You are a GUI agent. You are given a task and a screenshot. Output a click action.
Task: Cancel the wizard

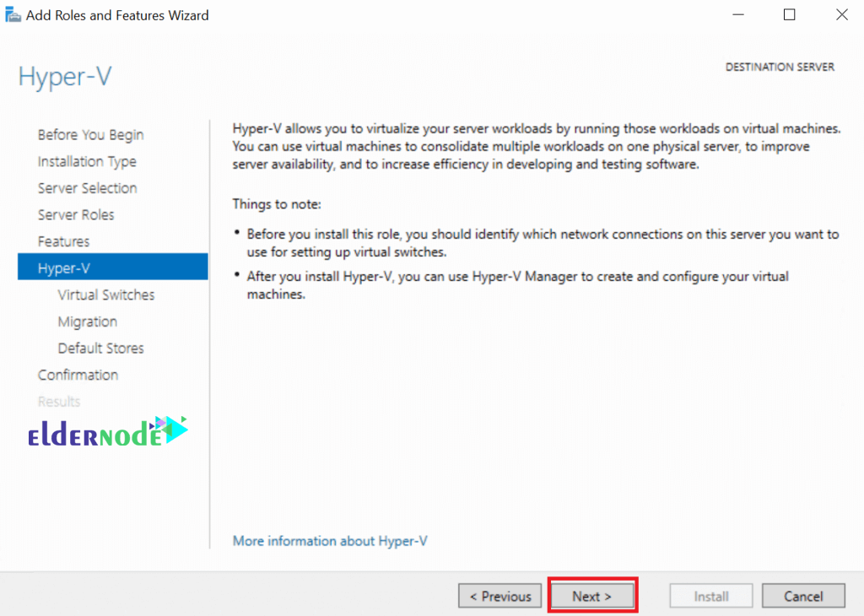[803, 596]
